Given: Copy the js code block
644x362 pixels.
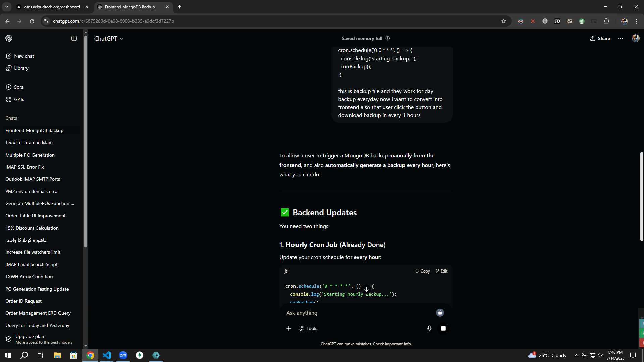Looking at the screenshot, I should [422, 271].
